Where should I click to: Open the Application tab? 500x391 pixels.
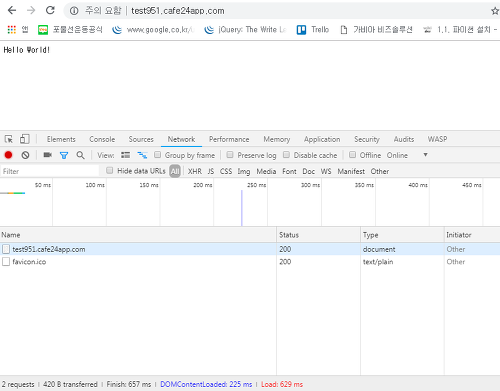click(x=322, y=139)
